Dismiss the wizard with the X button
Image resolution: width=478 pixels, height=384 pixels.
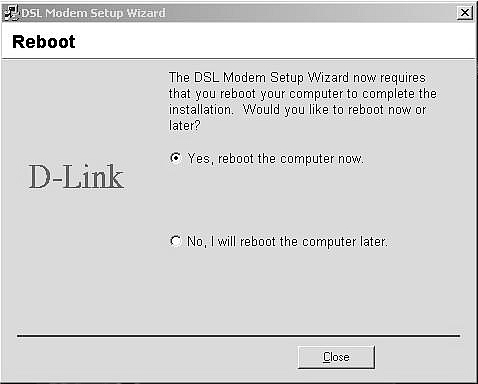click(x=465, y=13)
